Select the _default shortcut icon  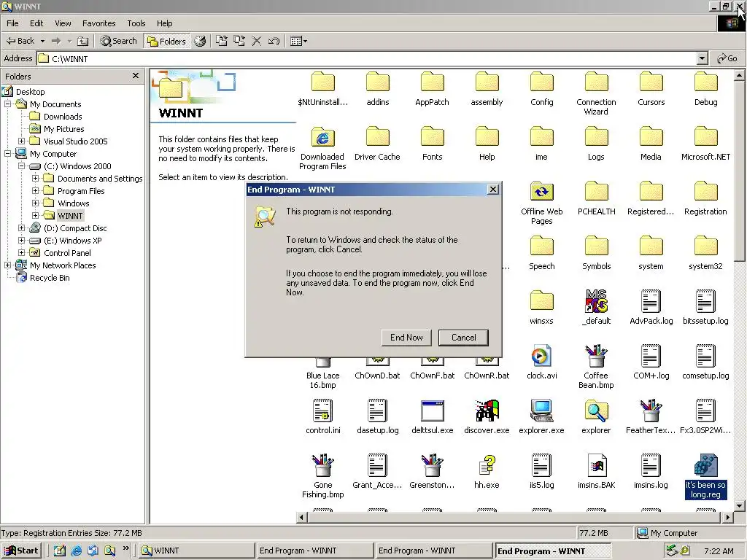[x=596, y=308]
